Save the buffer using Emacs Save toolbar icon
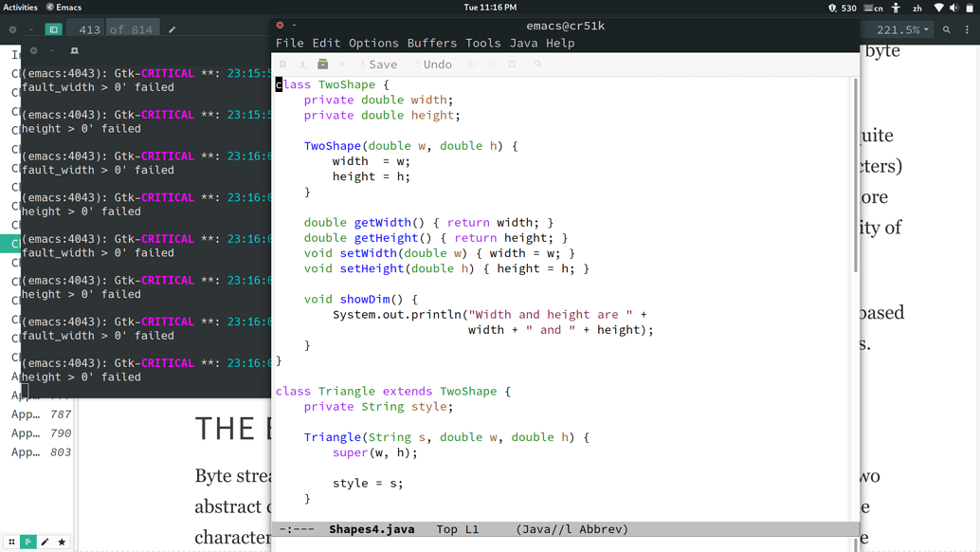 pyautogui.click(x=376, y=64)
